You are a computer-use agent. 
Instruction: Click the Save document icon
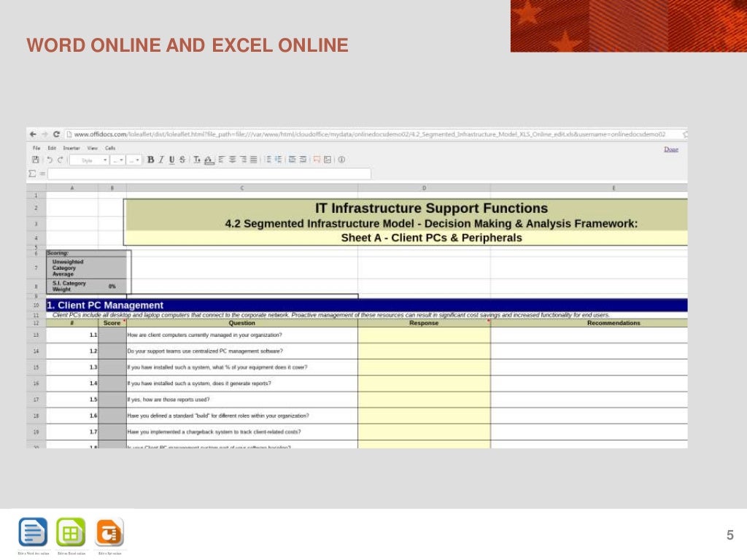pos(35,160)
